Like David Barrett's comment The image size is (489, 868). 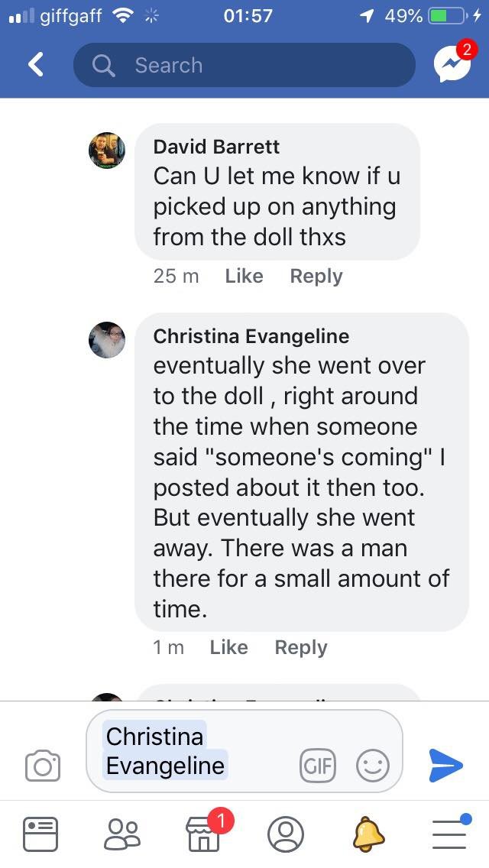(x=244, y=276)
